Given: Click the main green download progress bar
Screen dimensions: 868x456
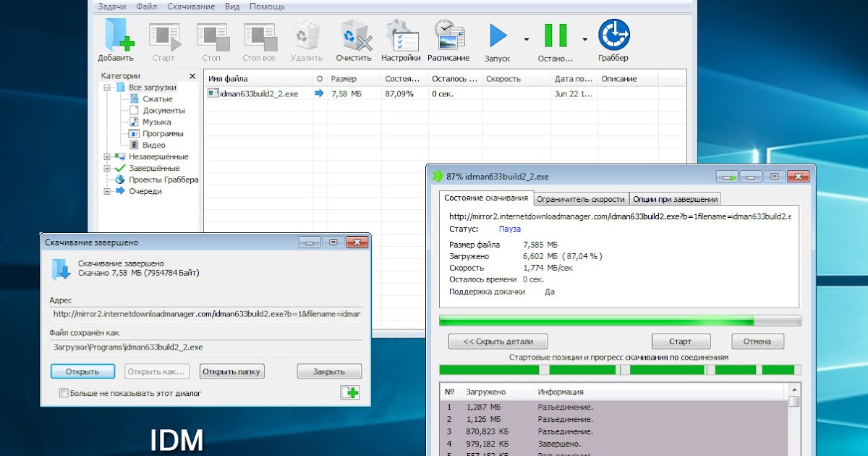Looking at the screenshot, I should (620, 321).
